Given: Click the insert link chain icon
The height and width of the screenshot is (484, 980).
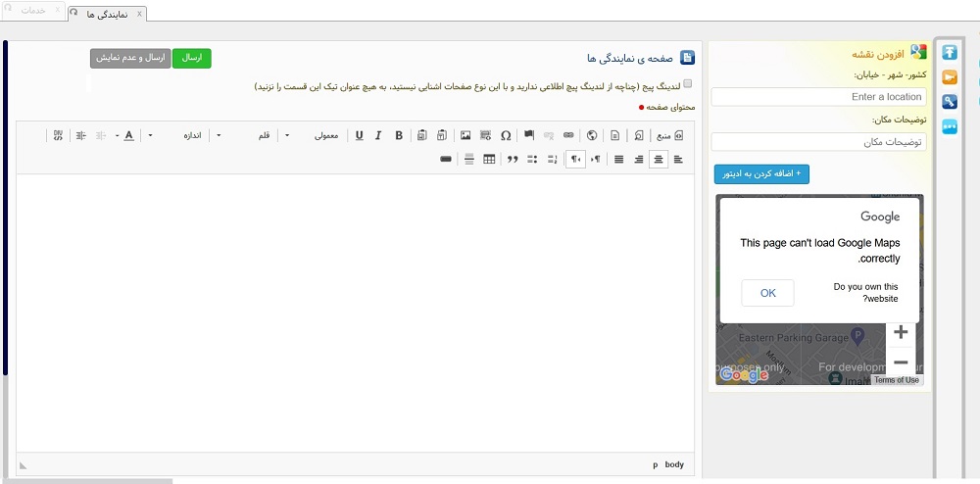Looking at the screenshot, I should point(568,135).
